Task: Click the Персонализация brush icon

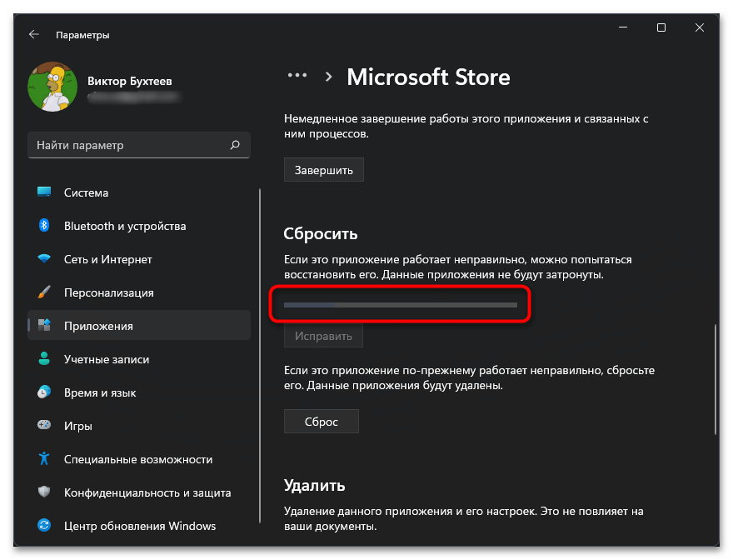Action: tap(45, 292)
